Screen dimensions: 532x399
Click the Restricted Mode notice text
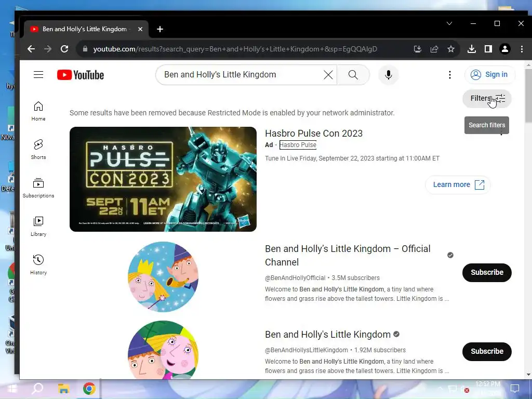pos(232,113)
